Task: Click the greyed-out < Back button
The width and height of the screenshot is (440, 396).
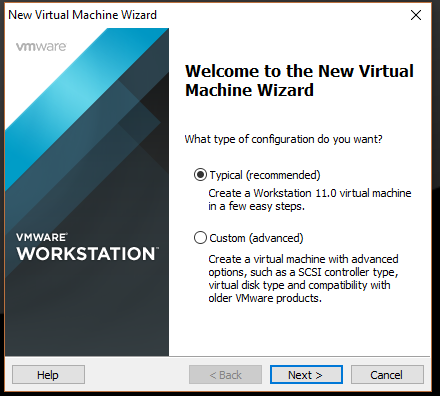Action: 225,375
